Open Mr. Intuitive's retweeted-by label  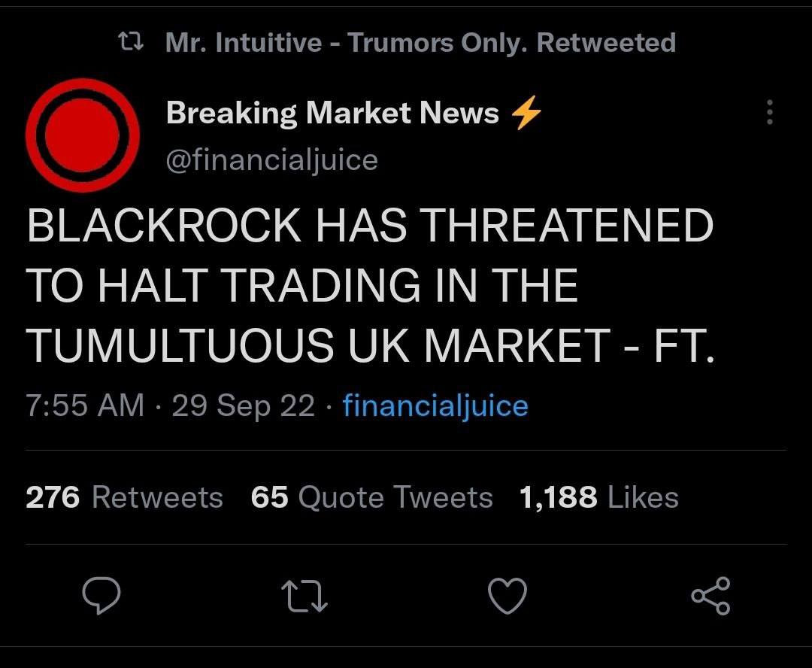point(420,43)
